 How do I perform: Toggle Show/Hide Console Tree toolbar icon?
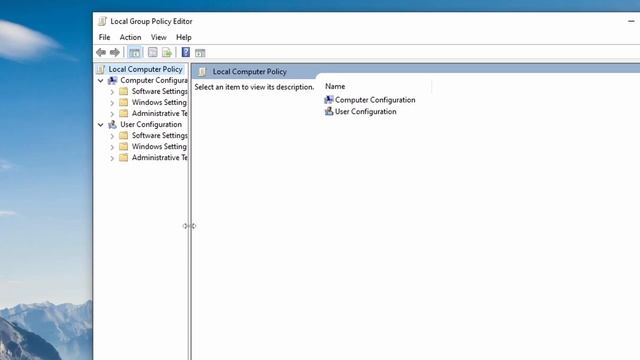[x=134, y=52]
